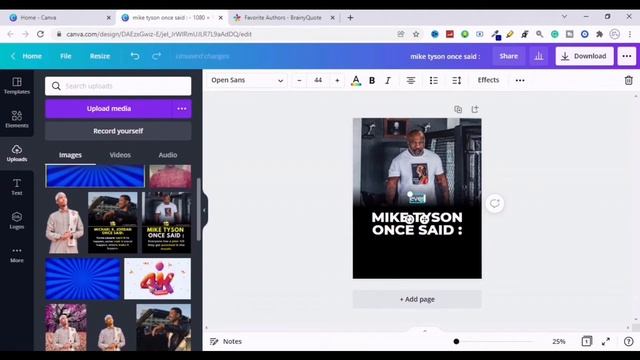Reload the browser page
This screenshot has height=360, width=640.
(x=40, y=34)
